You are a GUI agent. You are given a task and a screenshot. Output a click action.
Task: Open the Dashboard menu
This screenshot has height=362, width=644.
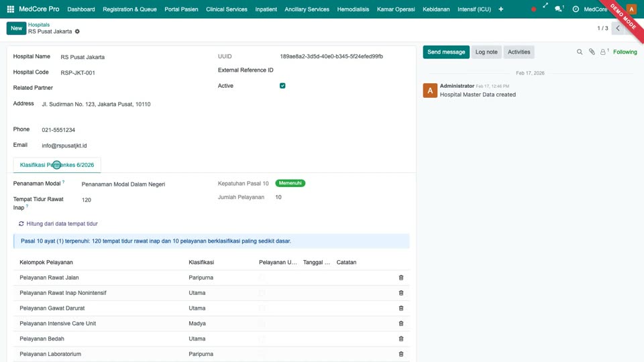point(81,9)
